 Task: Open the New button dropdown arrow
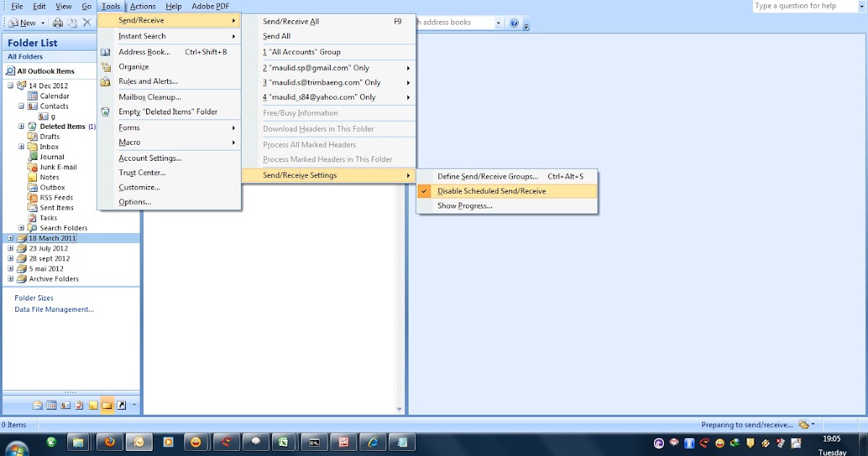(x=43, y=23)
